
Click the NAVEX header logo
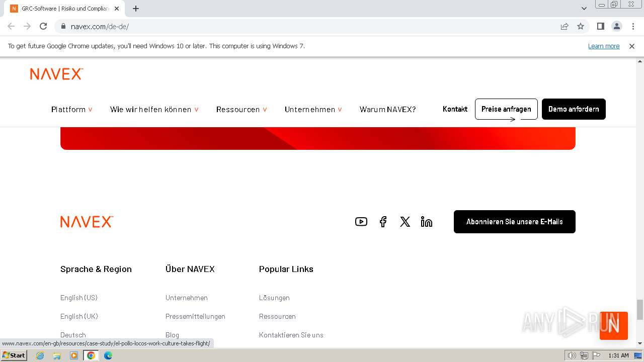point(56,74)
